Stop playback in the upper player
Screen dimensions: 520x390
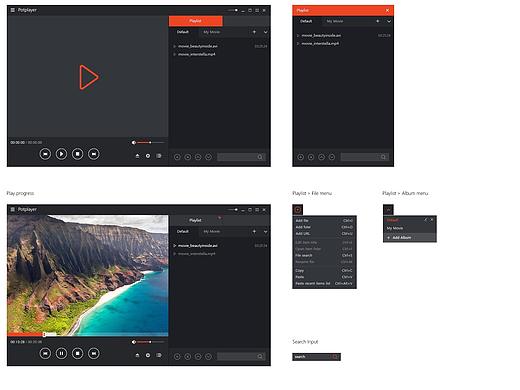click(x=78, y=154)
